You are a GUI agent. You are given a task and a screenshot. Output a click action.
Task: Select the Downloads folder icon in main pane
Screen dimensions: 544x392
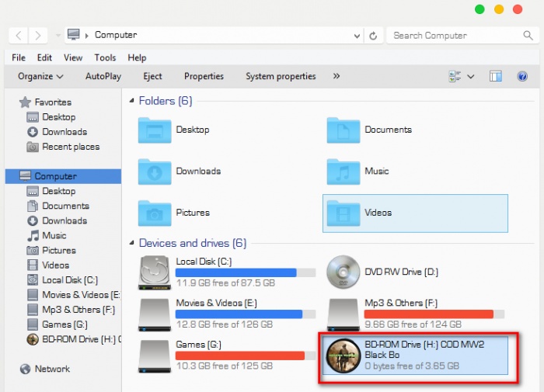pyautogui.click(x=155, y=172)
